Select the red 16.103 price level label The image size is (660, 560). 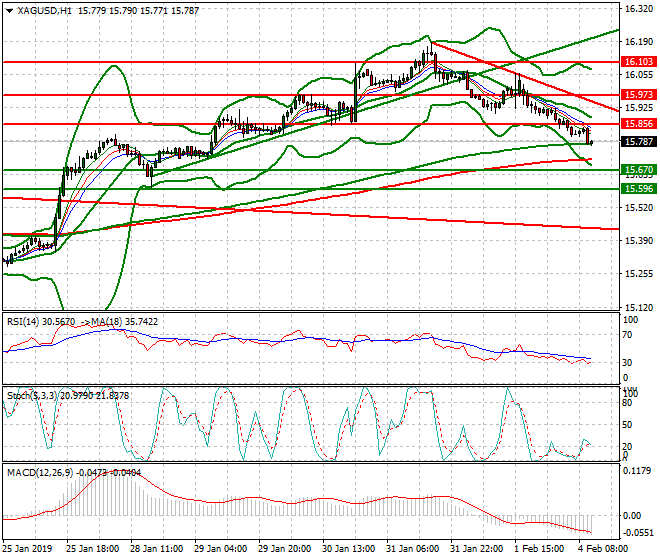(639, 61)
